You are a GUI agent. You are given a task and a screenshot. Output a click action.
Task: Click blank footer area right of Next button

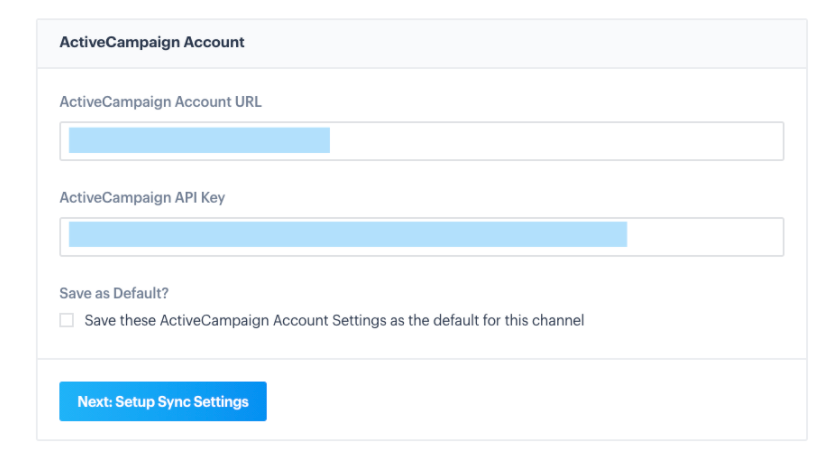536,400
